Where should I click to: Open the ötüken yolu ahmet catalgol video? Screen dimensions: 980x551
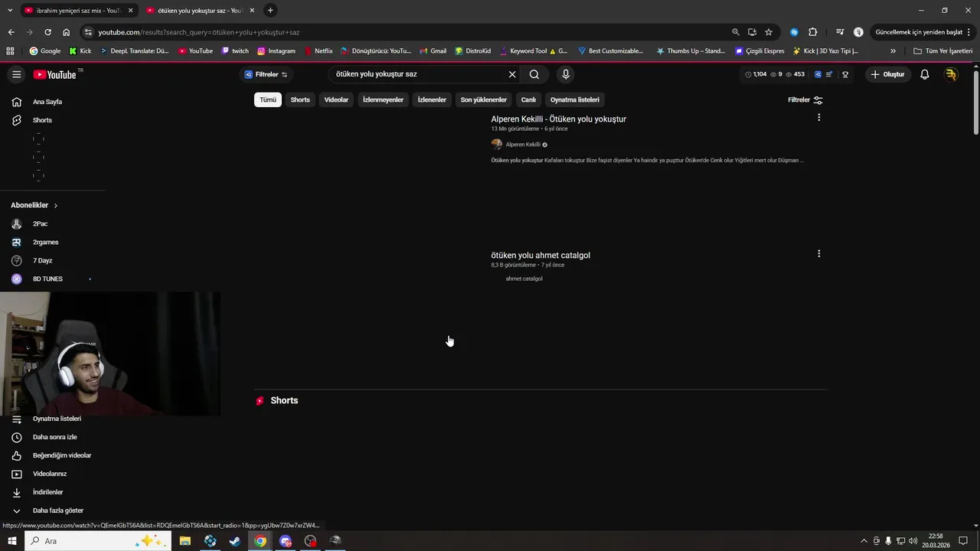[541, 255]
